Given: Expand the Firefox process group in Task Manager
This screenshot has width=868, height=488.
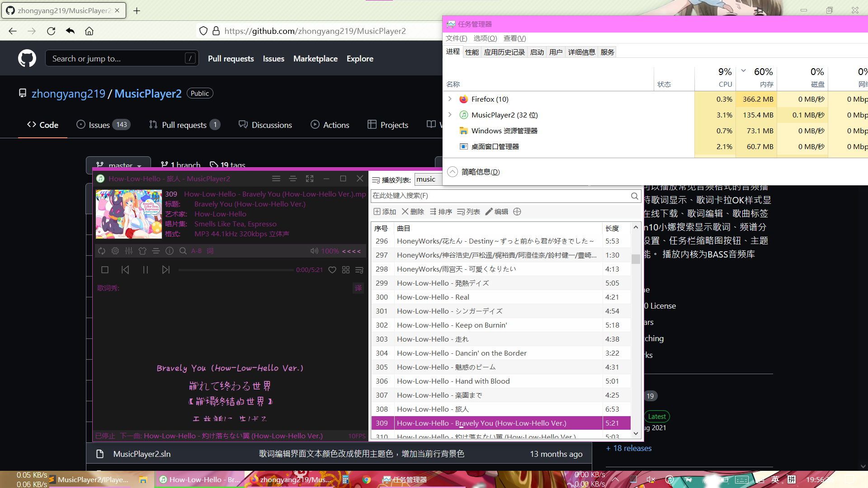Looking at the screenshot, I should 450,99.
